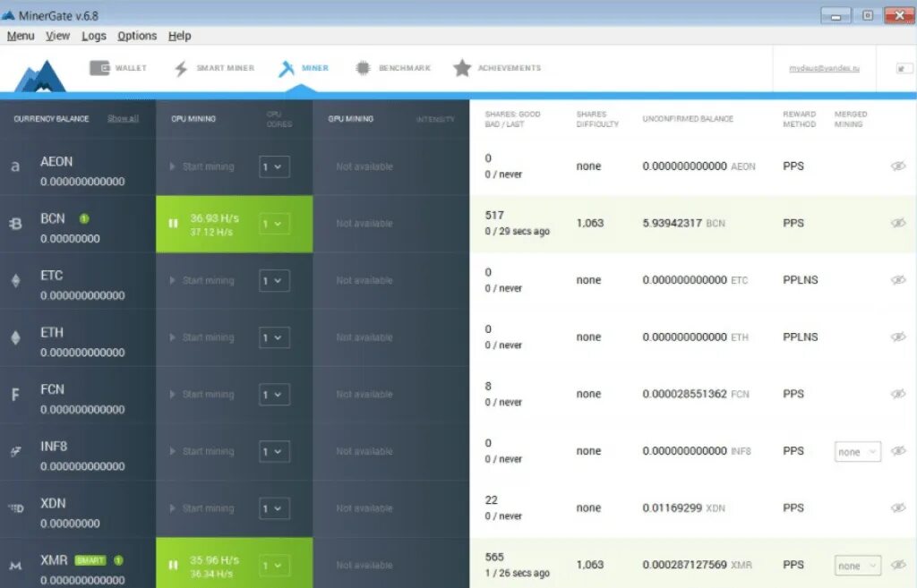
Task: Toggle visibility eye for ETC row
Action: pos(898,280)
